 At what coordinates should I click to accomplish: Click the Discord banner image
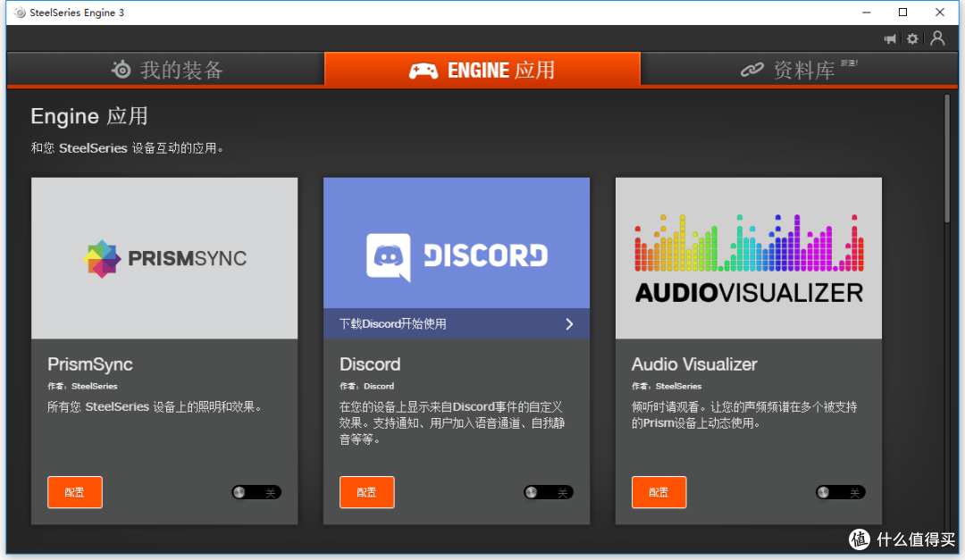pos(457,243)
